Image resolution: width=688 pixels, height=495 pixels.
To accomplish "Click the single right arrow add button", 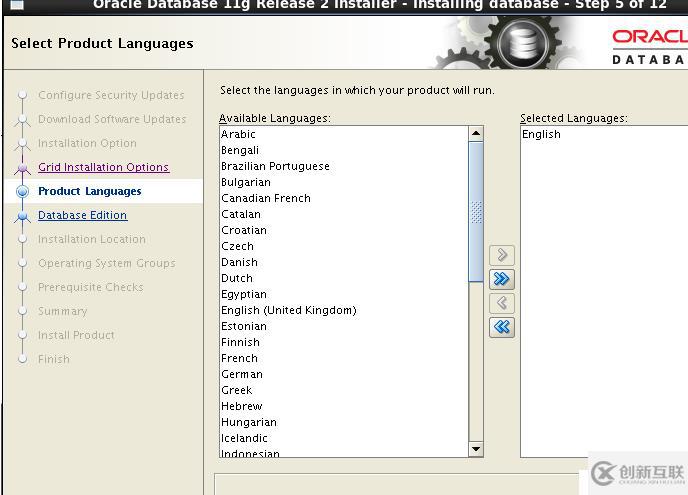I will tap(502, 255).
